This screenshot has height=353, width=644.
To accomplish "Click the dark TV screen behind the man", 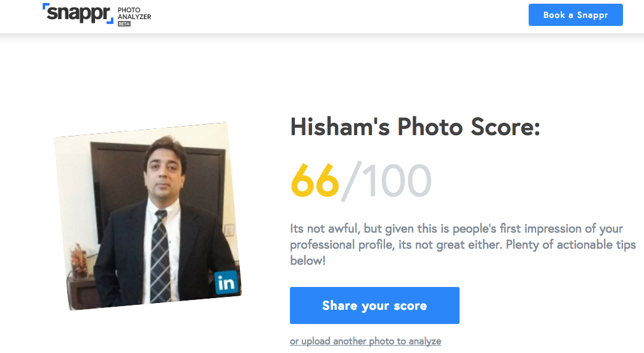I will 111,173.
